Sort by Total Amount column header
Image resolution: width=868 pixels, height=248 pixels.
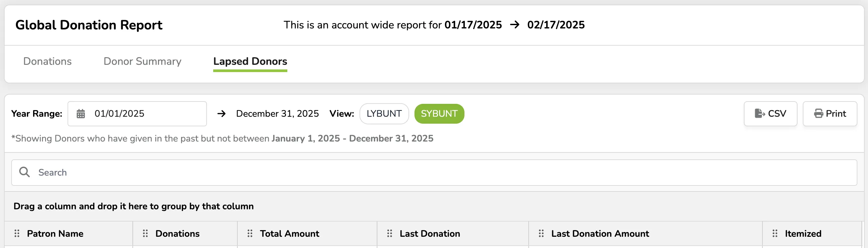click(289, 233)
